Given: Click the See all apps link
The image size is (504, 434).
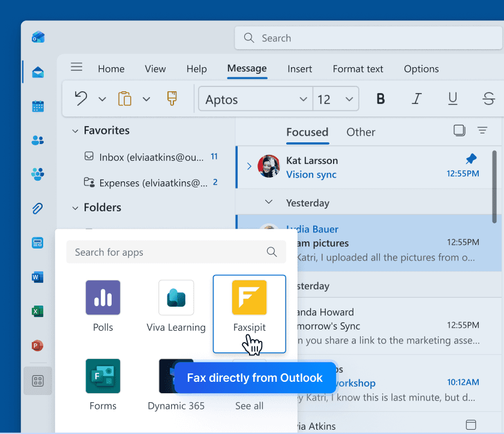Looking at the screenshot, I should (250, 406).
